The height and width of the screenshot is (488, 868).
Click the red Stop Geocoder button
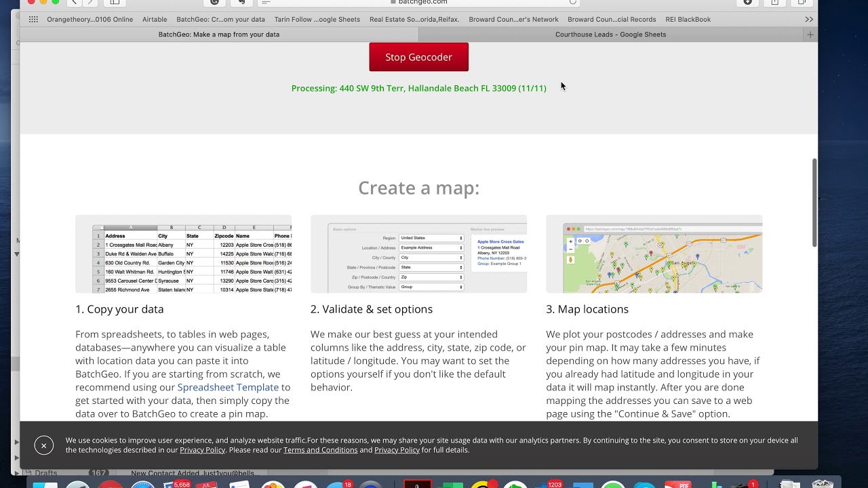pos(418,57)
